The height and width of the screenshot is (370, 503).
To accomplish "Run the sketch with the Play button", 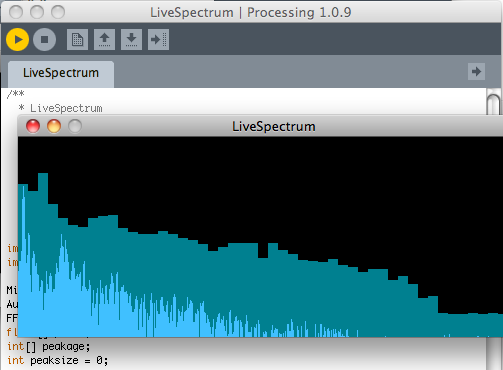I will tap(17, 40).
